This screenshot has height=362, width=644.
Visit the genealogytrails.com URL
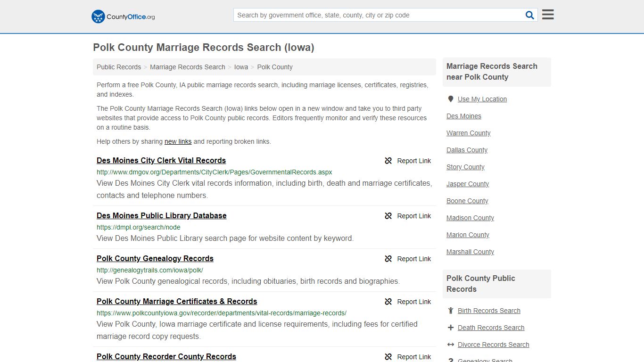(x=150, y=270)
